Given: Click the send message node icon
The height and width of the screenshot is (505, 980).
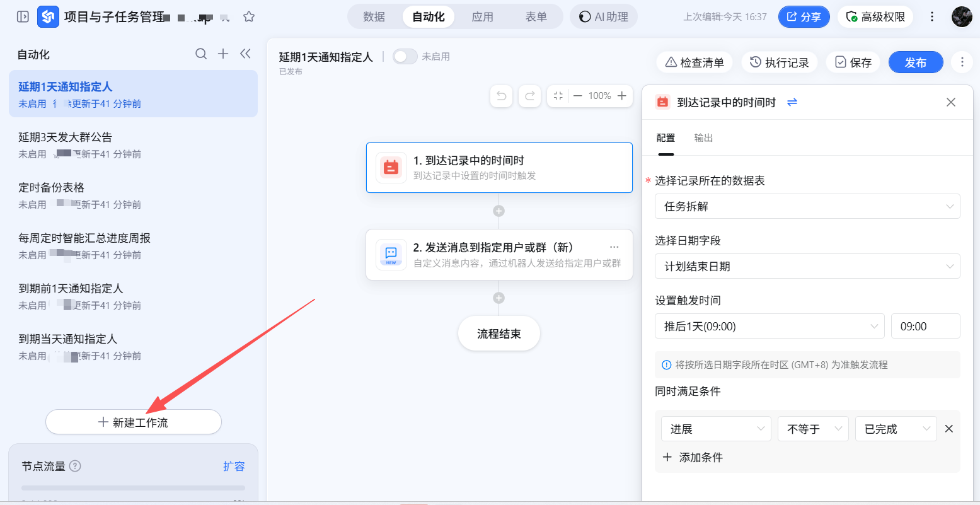Looking at the screenshot, I should click(x=391, y=255).
